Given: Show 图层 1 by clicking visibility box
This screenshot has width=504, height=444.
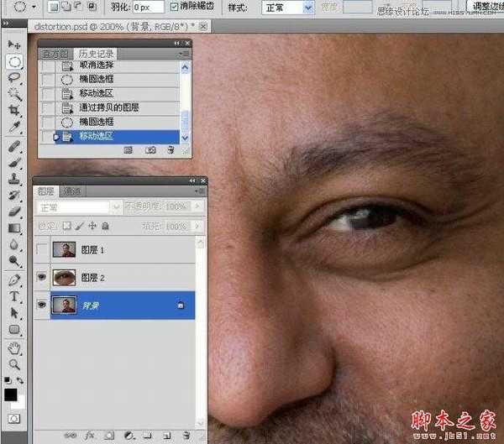Looking at the screenshot, I should point(41,248).
